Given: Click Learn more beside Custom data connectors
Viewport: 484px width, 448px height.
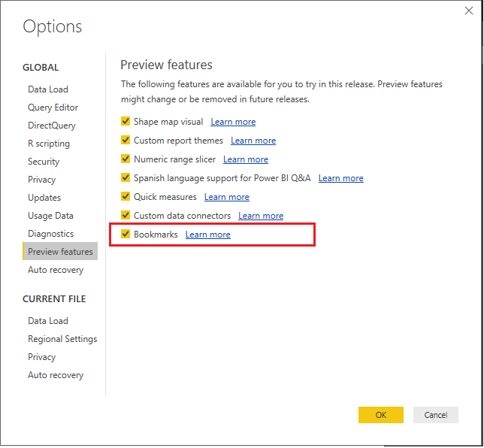Looking at the screenshot, I should point(261,216).
